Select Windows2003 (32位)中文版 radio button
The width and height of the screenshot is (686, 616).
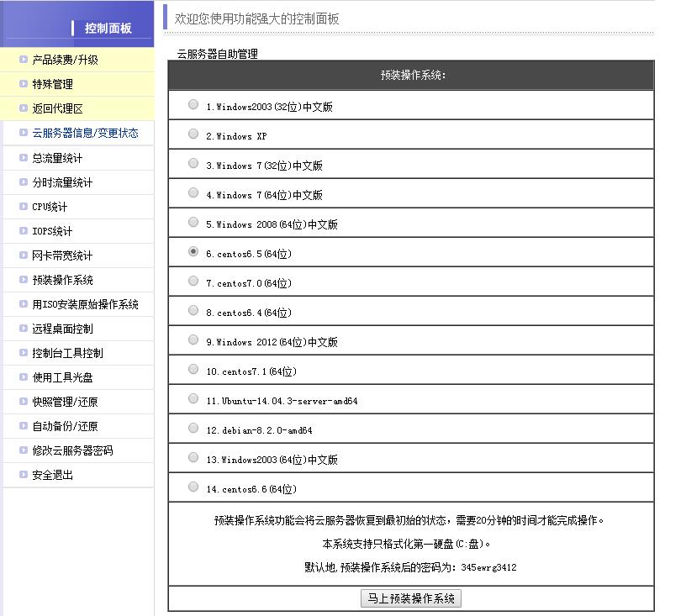193,104
